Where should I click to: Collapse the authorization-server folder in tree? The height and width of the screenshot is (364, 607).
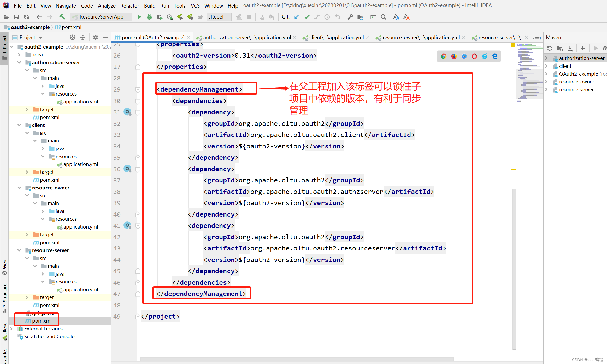(x=19, y=62)
